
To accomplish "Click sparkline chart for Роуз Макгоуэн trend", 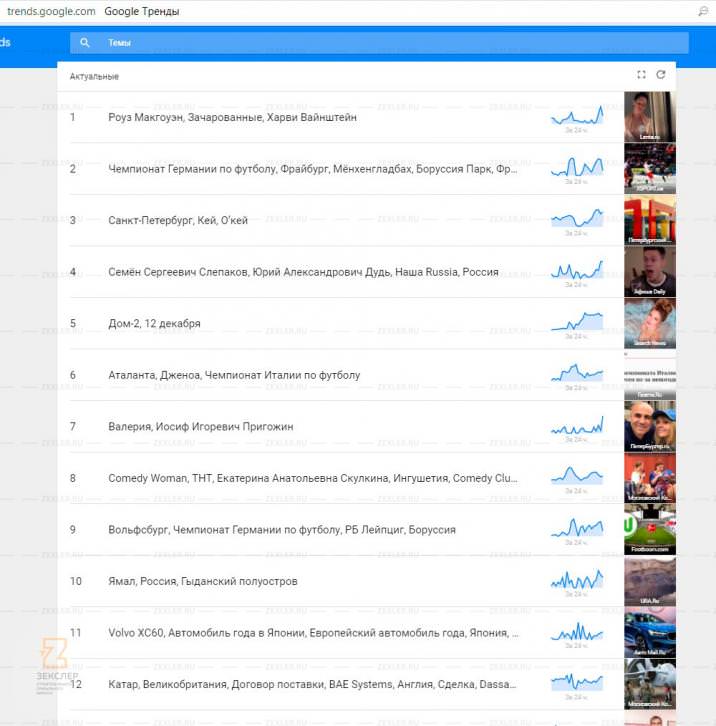I will [577, 116].
